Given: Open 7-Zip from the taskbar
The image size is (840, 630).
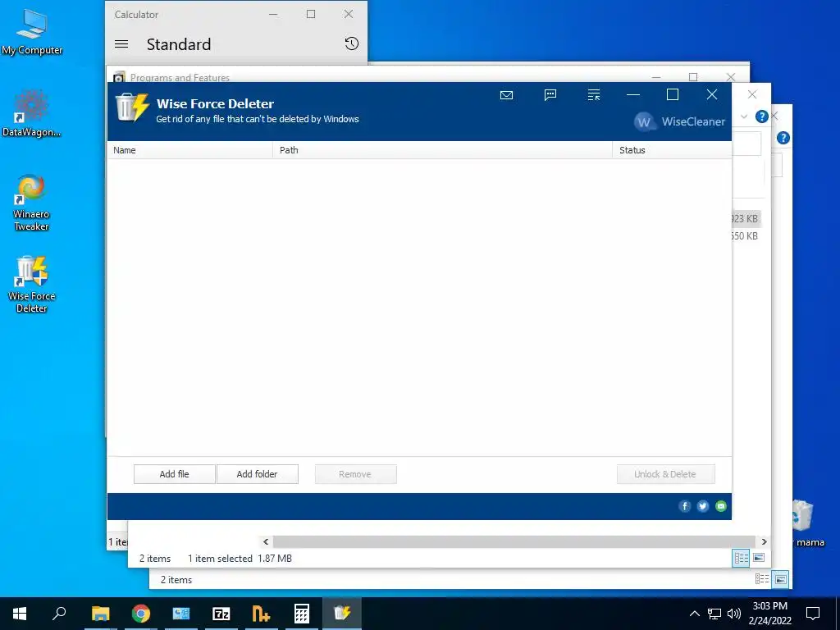Looking at the screenshot, I should [x=221, y=614].
